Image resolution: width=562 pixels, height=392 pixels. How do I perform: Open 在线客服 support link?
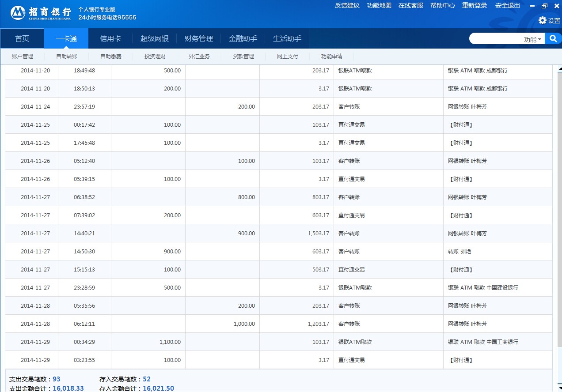411,5
